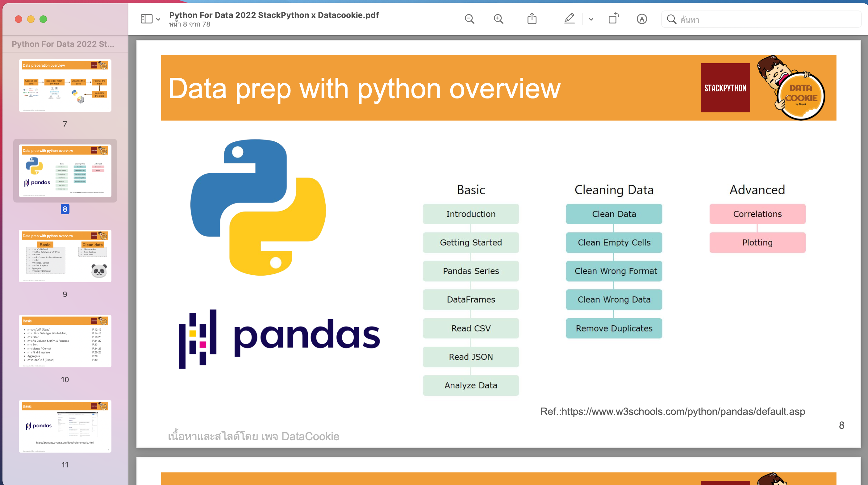Click the Read JSON box

471,357
